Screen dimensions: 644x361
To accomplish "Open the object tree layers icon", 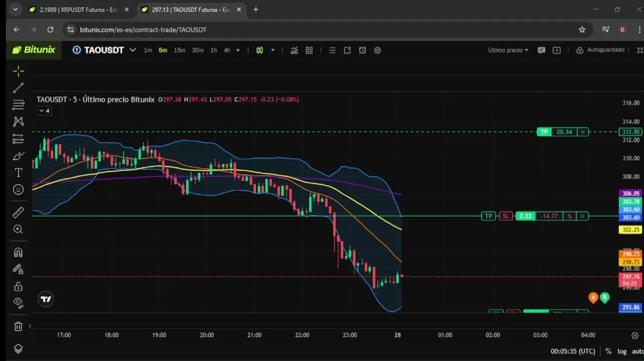I will point(18,348).
